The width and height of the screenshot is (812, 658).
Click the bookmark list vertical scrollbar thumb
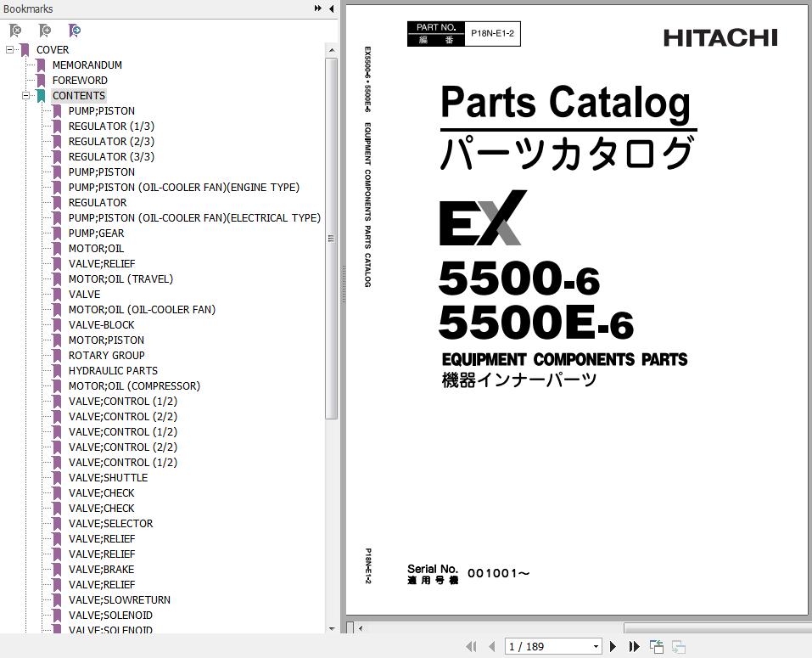[x=332, y=239]
